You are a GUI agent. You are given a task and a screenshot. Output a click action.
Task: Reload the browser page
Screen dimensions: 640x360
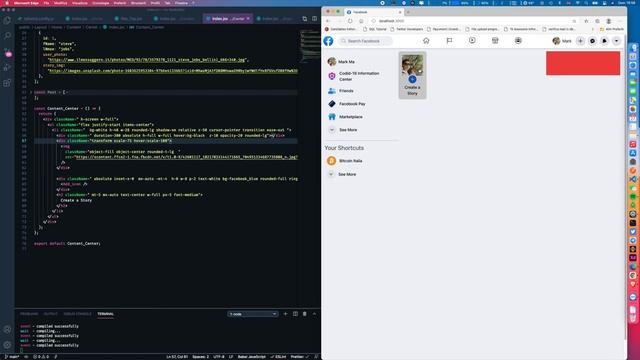coord(350,21)
